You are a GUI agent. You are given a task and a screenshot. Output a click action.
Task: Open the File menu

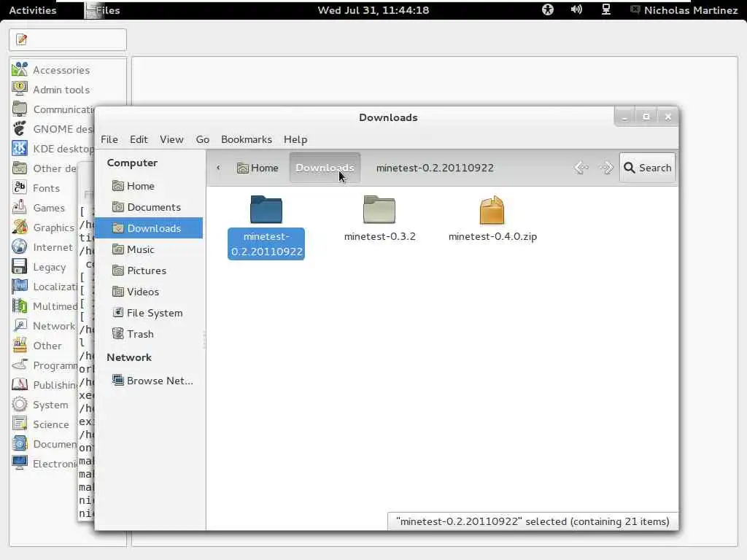tap(109, 139)
